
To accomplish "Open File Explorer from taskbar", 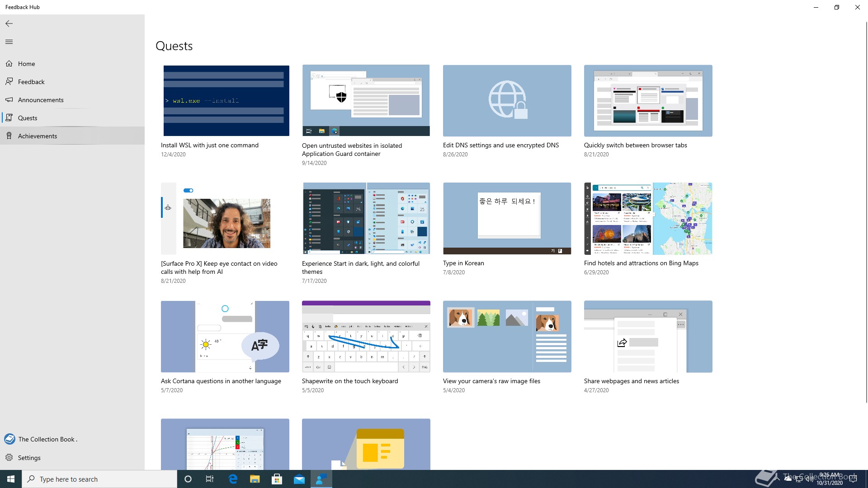I will click(255, 479).
